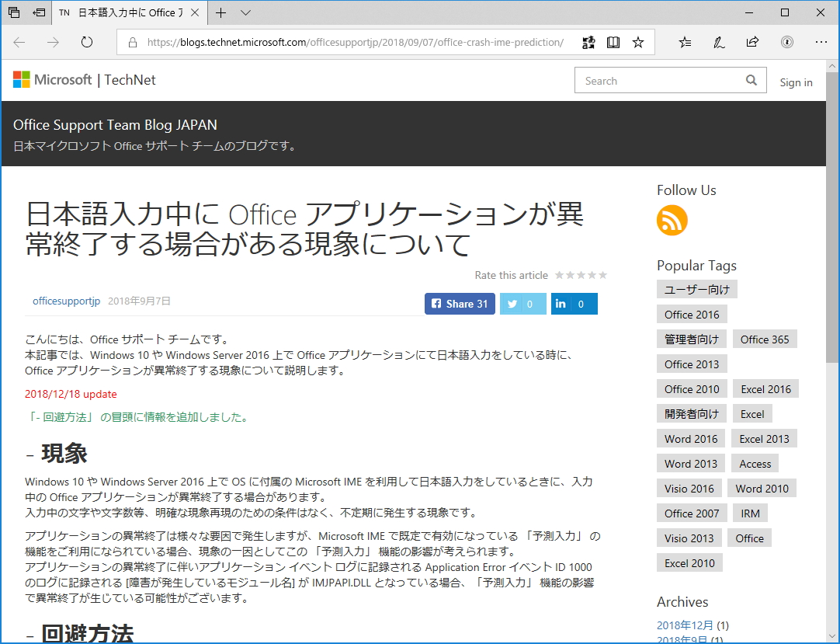Open the translate page icon in address bar
The height and width of the screenshot is (644, 840).
[x=588, y=42]
